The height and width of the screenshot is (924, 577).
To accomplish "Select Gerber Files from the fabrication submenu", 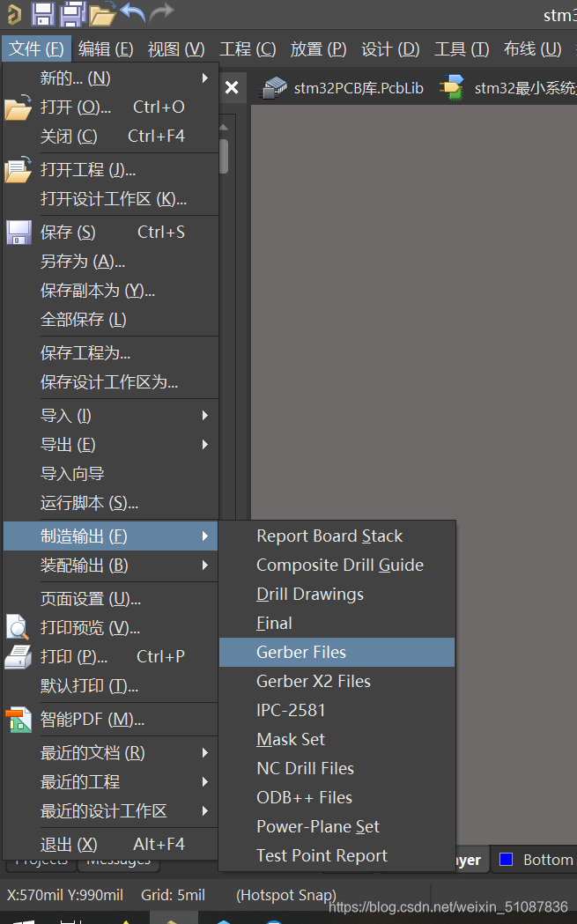I will (x=301, y=652).
